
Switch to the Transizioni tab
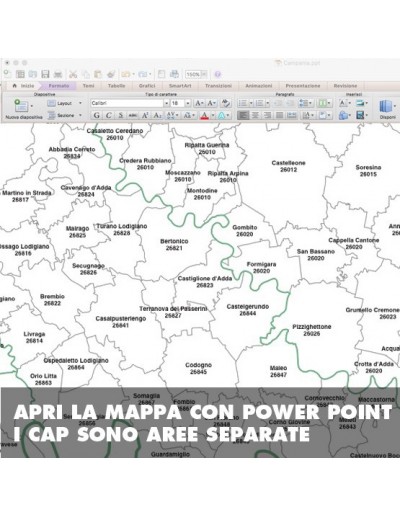click(x=218, y=86)
